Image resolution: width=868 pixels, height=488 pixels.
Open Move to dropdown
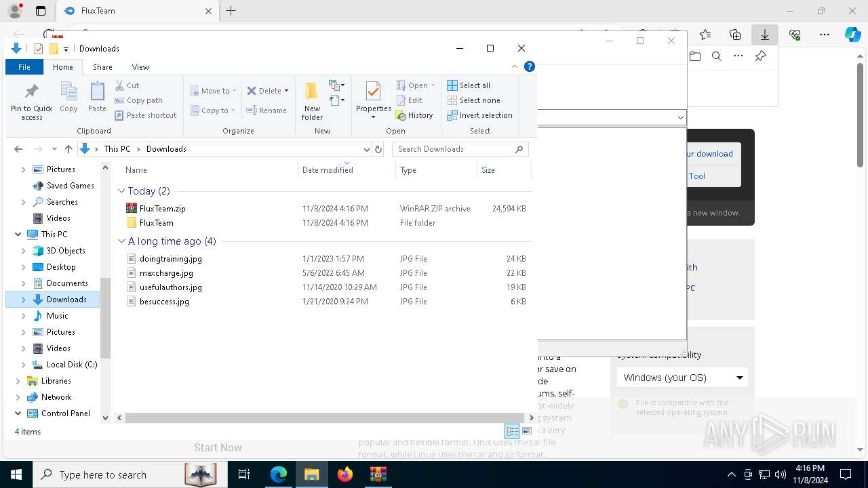213,91
